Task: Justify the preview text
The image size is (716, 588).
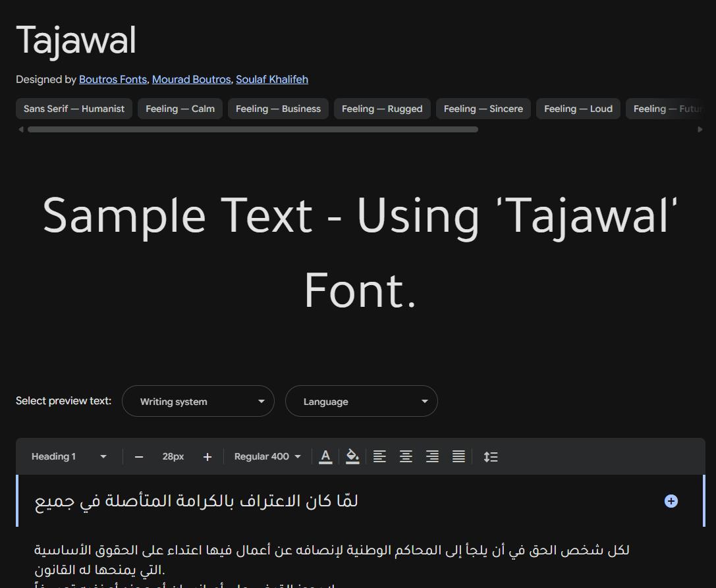Action: click(458, 456)
